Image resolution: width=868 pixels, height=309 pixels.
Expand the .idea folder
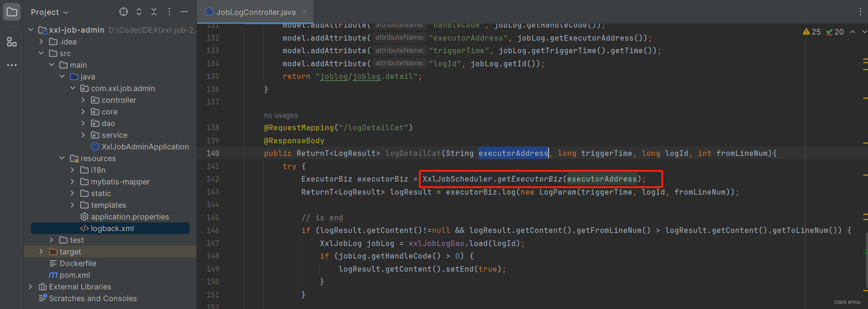41,42
